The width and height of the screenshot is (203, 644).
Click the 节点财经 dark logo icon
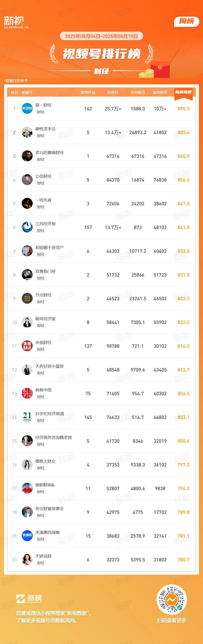coord(27,298)
